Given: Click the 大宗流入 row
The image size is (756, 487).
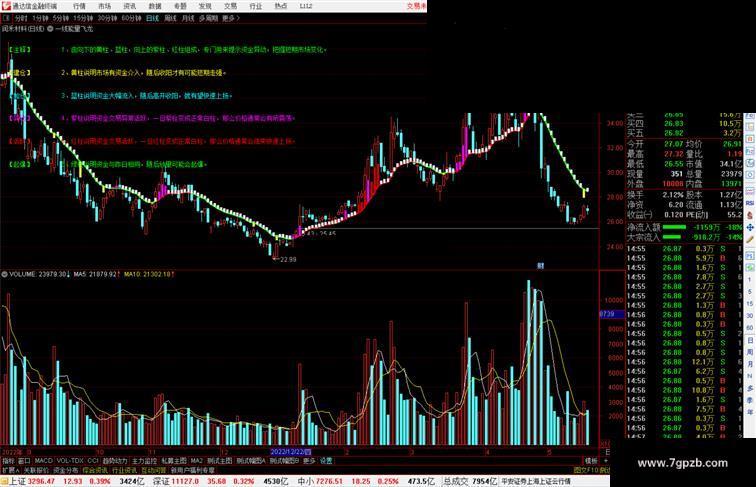Looking at the screenshot, I should pos(684,237).
